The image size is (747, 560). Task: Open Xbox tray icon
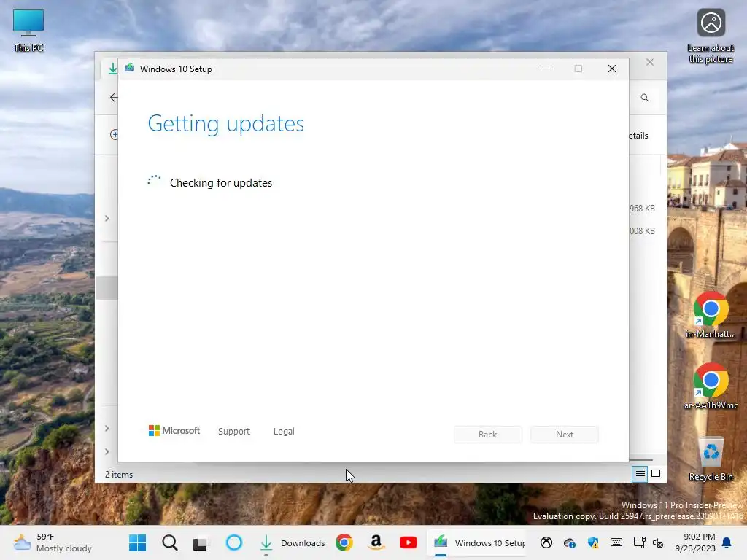(x=546, y=542)
